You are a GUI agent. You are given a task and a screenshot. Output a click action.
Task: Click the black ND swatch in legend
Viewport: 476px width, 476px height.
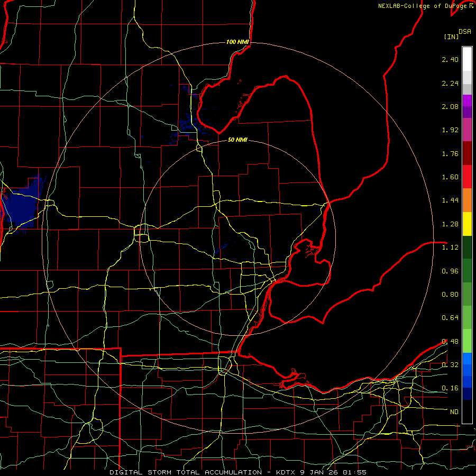click(467, 411)
